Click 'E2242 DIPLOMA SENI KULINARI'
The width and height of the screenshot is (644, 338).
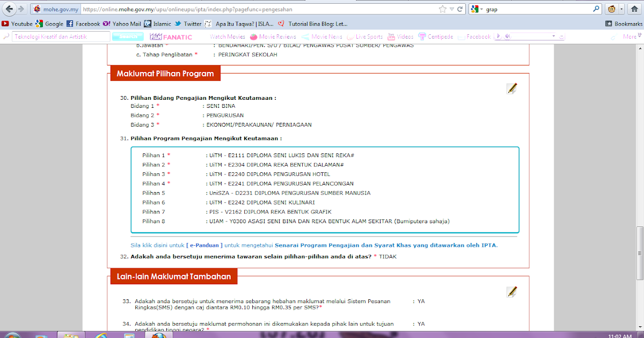271,202
